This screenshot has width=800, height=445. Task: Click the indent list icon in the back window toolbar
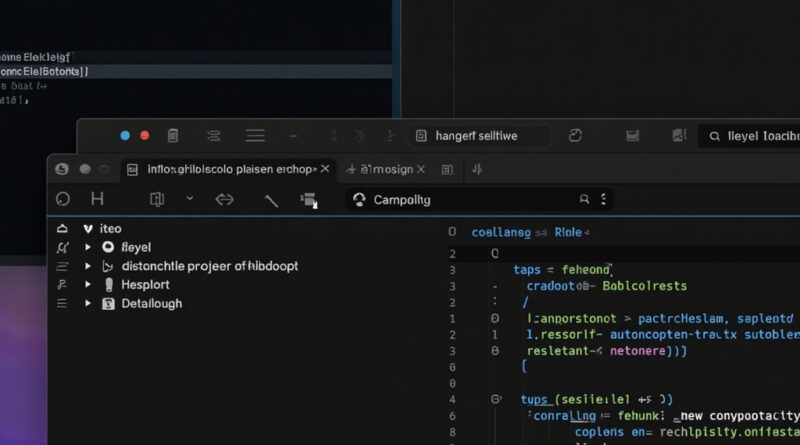[214, 136]
